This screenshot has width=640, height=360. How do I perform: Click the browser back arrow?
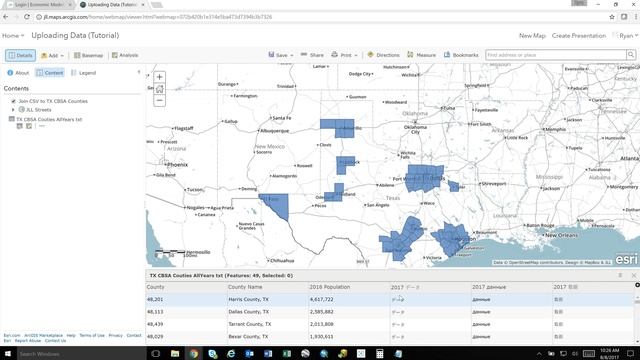coord(5,17)
